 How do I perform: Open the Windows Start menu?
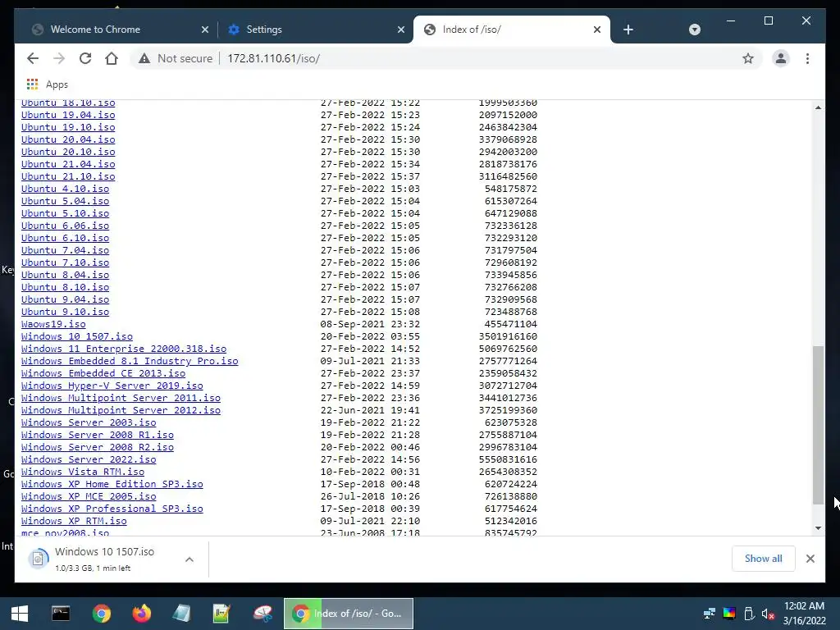[20, 614]
